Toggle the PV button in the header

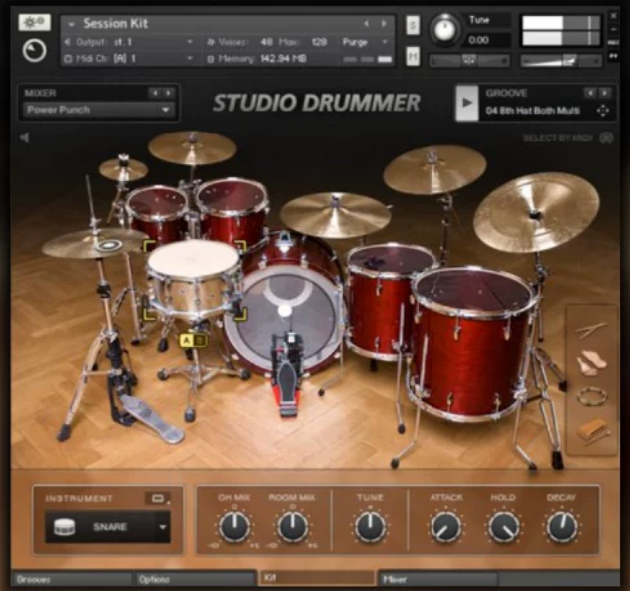(x=613, y=57)
